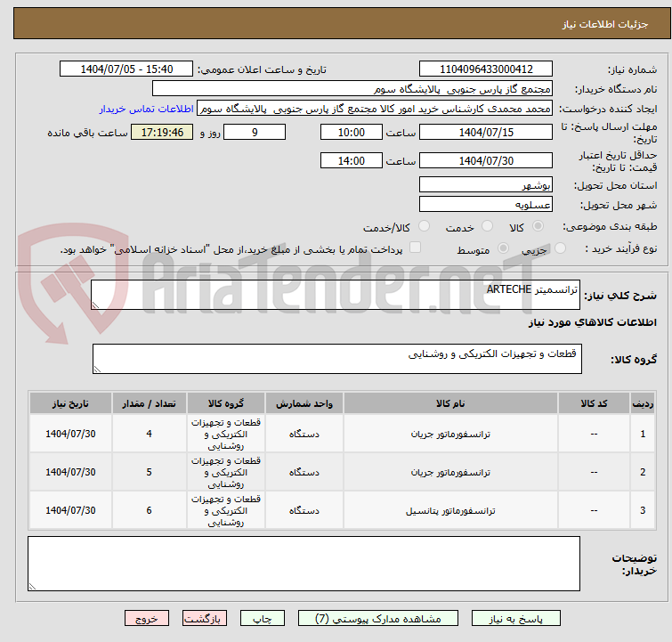Screen dimensions: 672x642
Task: Click the delivery province field 'بوشهر'
Action: click(486, 185)
